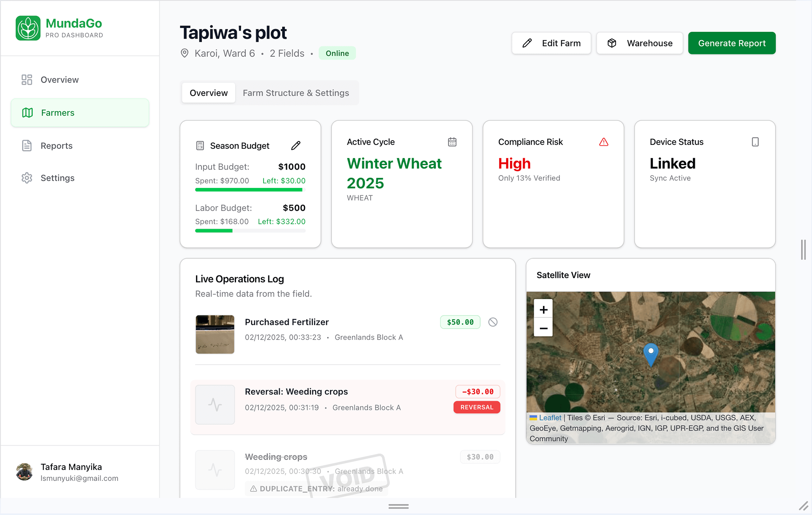Select the Overview tab
Image resolution: width=812 pixels, height=515 pixels.
(208, 93)
